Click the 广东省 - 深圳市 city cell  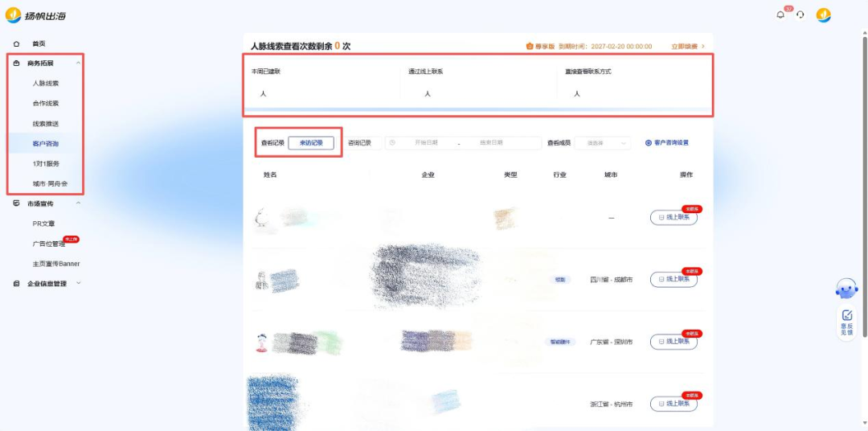611,343
